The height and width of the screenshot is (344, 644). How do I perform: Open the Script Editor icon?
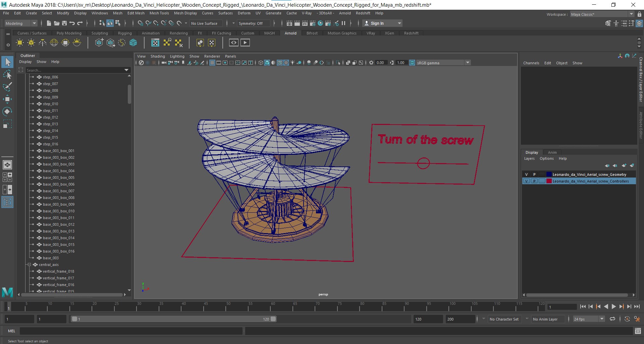[638, 331]
